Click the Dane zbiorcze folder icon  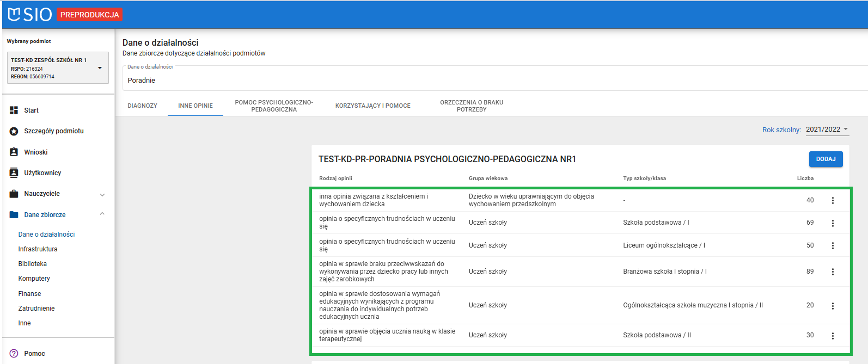click(14, 215)
